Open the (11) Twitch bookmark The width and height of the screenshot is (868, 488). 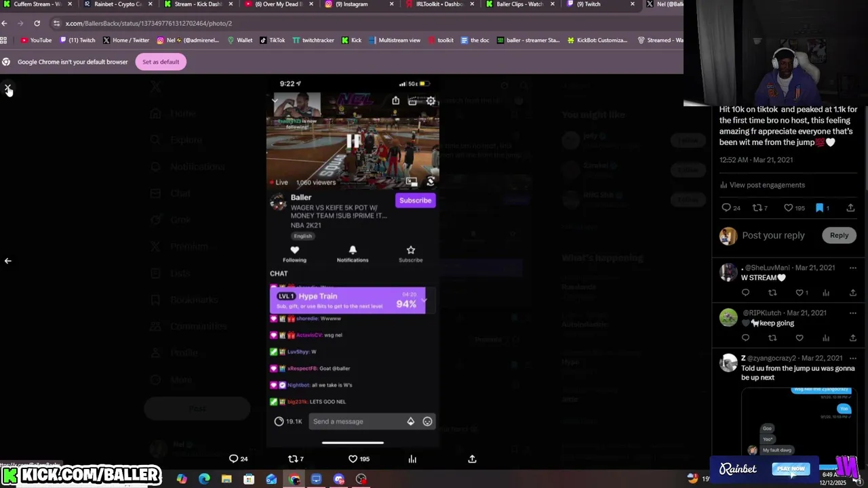(x=77, y=40)
